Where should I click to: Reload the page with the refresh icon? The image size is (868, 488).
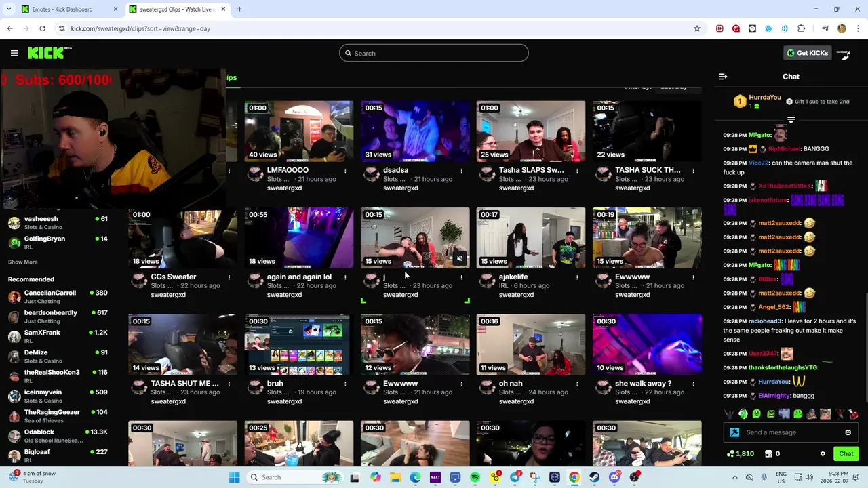[42, 28]
